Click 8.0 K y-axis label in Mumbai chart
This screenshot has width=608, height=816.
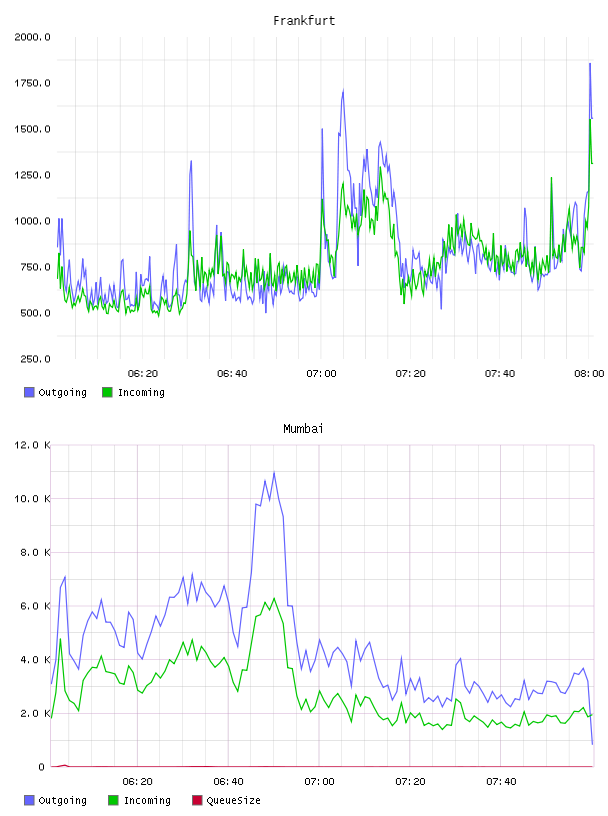[35, 552]
